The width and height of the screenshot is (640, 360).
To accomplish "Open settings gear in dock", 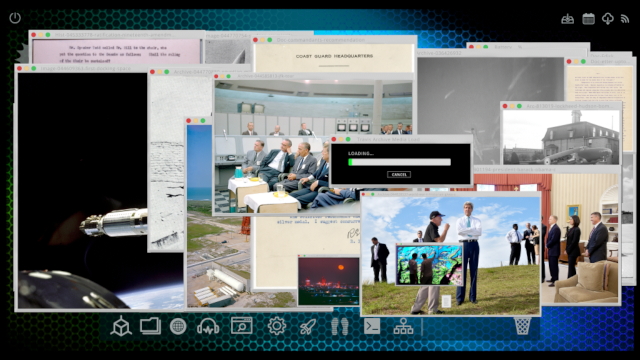I will [x=277, y=326].
